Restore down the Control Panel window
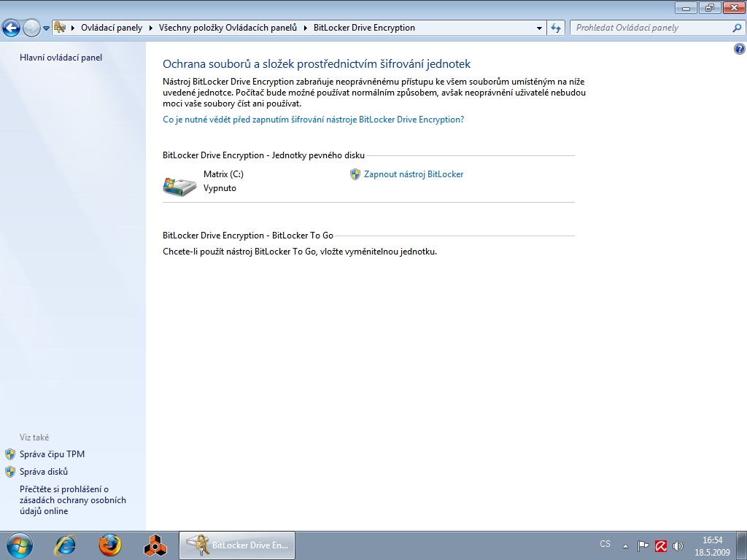Viewport: 747px width, 560px height. pos(711,7)
